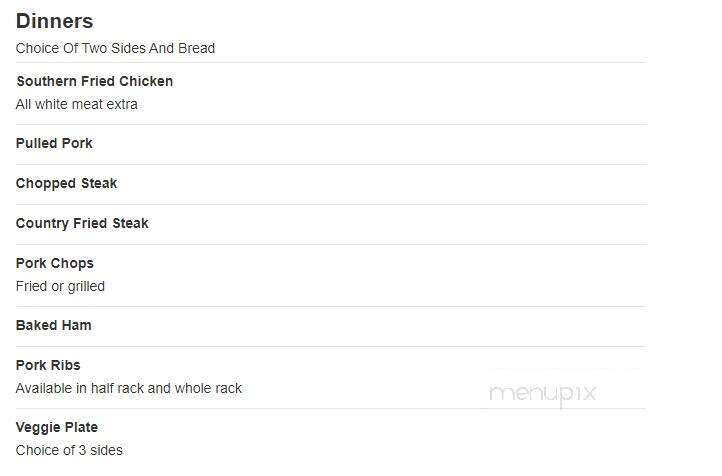Click the Pork Chops menu item
Viewport: 722px width, 476px height.
tap(55, 264)
